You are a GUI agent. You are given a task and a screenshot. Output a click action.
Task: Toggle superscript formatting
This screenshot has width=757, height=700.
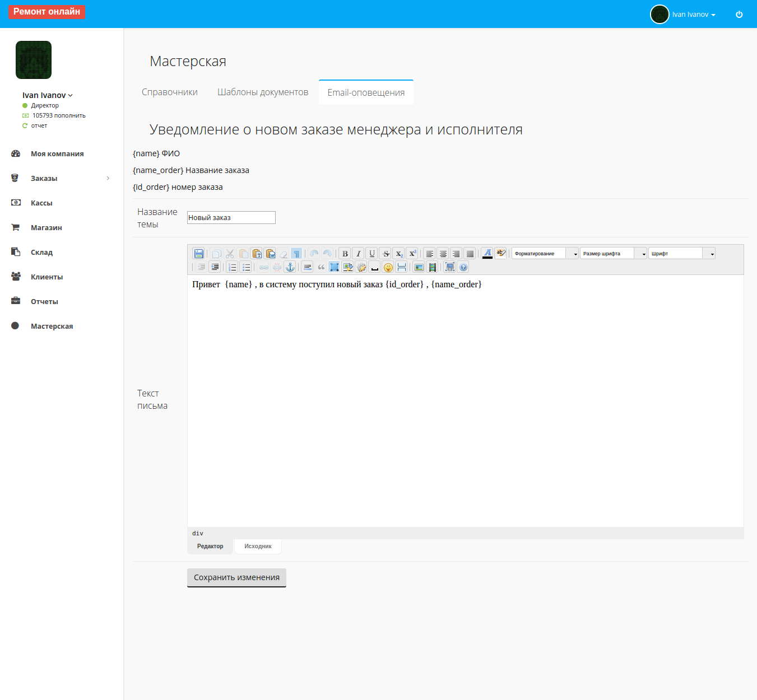[x=412, y=254]
